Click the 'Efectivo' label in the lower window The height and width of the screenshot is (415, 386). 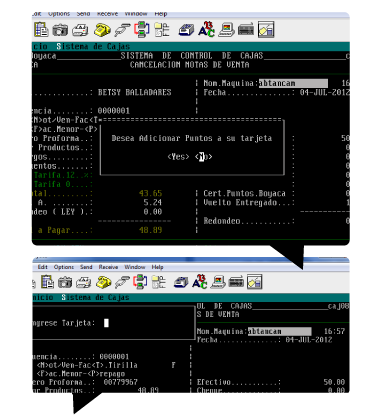(214, 382)
